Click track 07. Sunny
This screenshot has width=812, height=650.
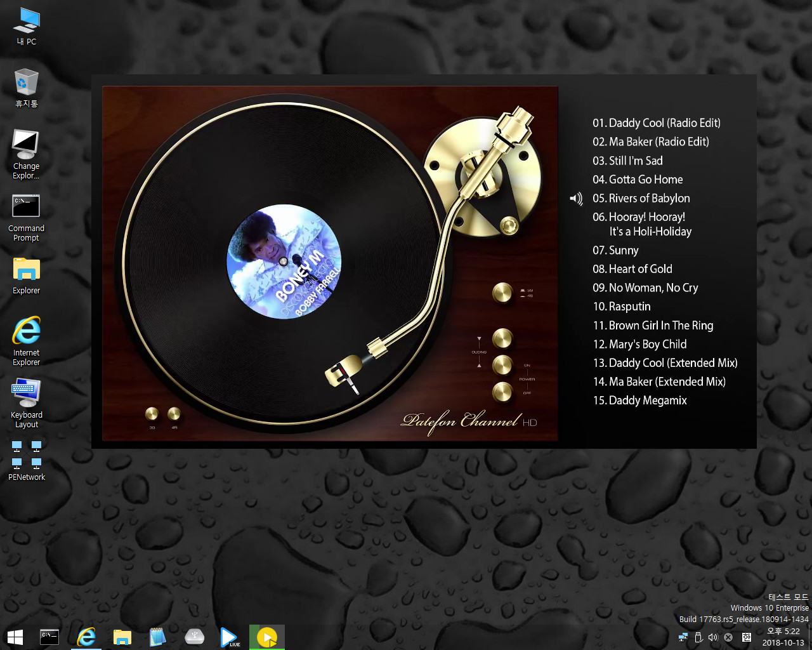click(x=615, y=250)
